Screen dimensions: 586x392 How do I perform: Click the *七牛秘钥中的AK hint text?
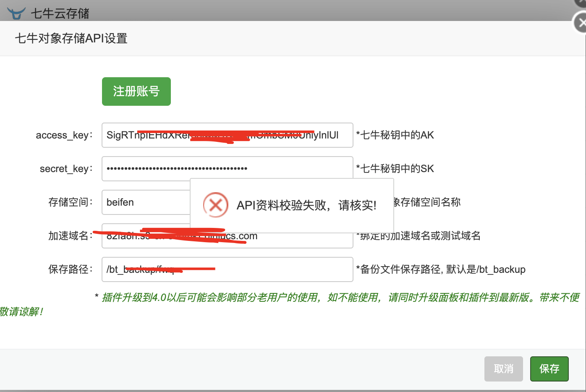tap(395, 135)
